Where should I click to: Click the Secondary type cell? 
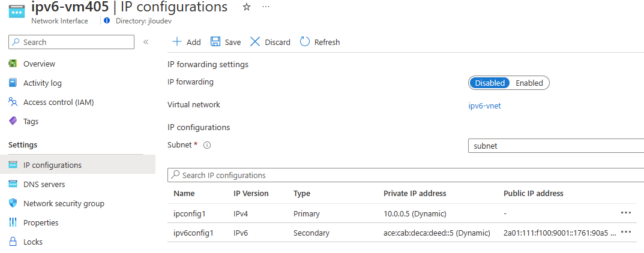tap(311, 233)
